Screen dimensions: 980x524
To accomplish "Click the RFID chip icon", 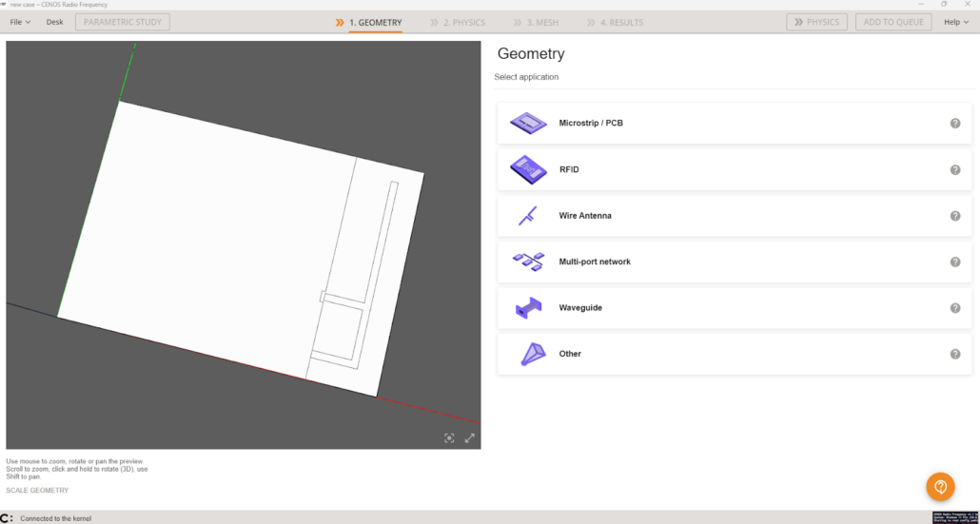I will pyautogui.click(x=528, y=169).
